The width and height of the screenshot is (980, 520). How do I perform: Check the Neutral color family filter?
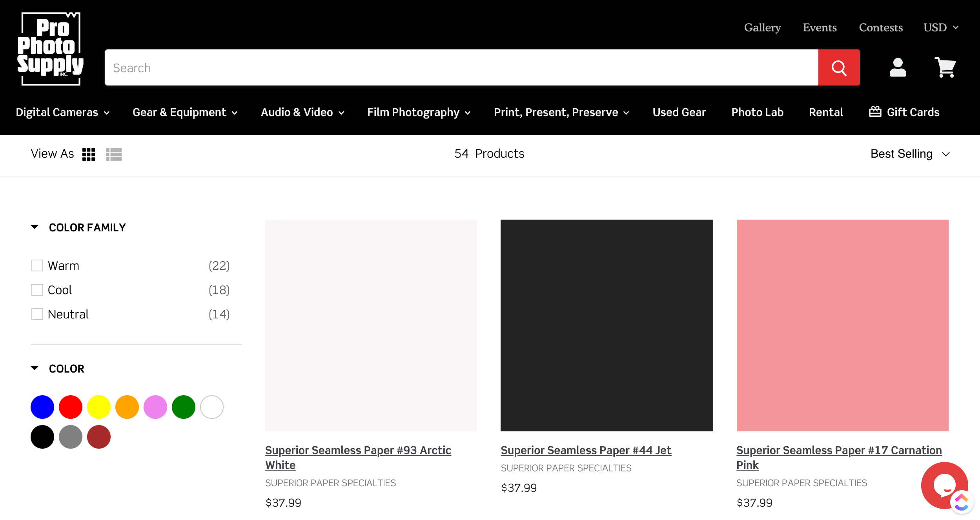tap(37, 314)
